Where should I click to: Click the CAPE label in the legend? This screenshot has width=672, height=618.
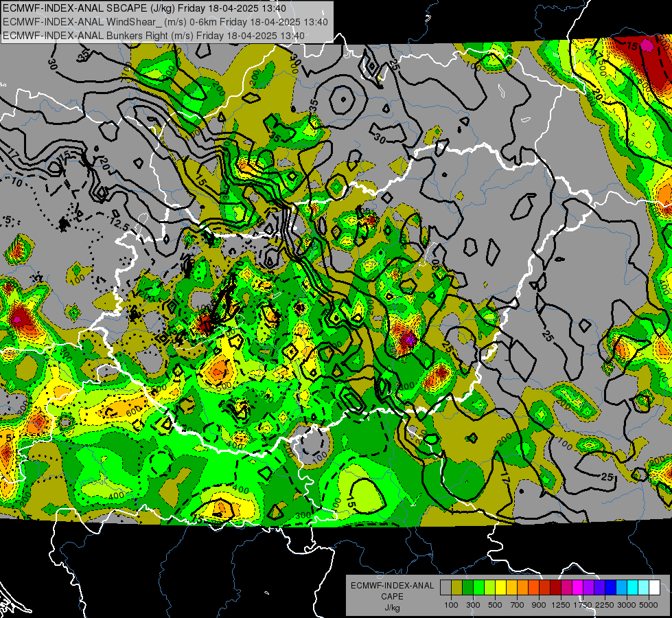tap(392, 596)
